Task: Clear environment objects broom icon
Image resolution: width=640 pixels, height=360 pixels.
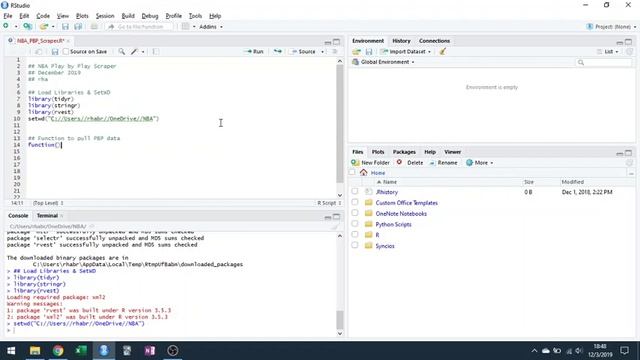Action: (442, 52)
